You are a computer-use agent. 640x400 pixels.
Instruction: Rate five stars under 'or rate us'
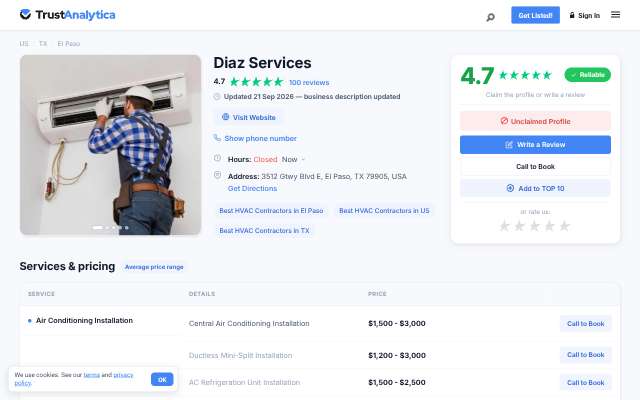(x=564, y=226)
